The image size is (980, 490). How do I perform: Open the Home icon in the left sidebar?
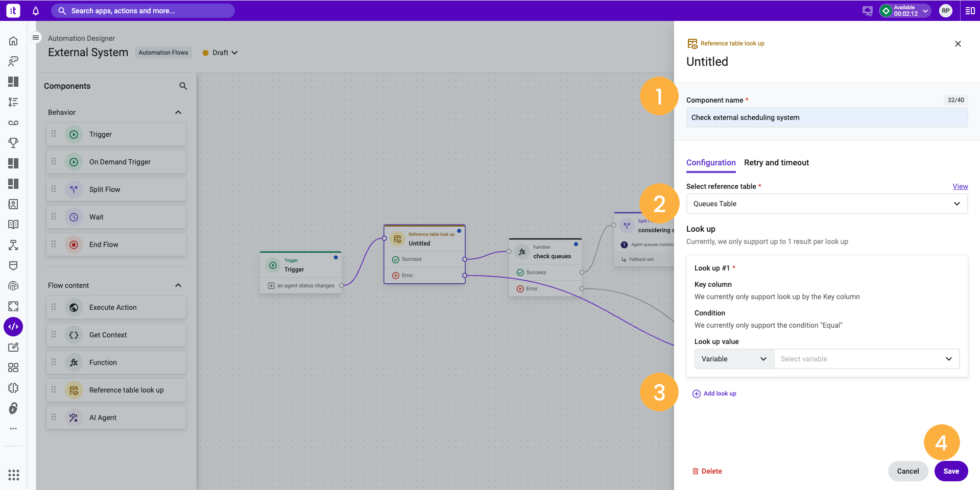click(x=13, y=41)
